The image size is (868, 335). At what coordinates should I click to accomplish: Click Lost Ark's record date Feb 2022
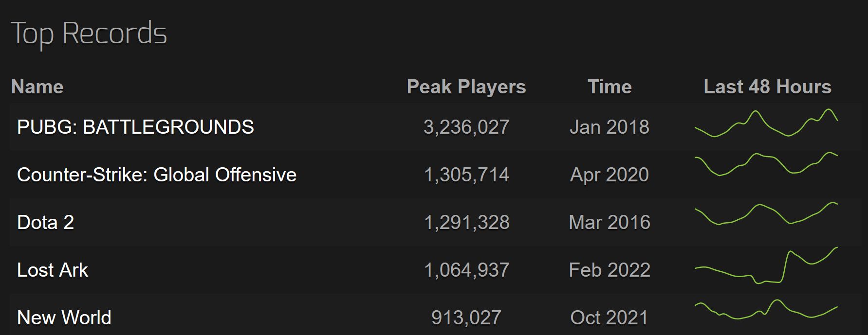pos(609,270)
